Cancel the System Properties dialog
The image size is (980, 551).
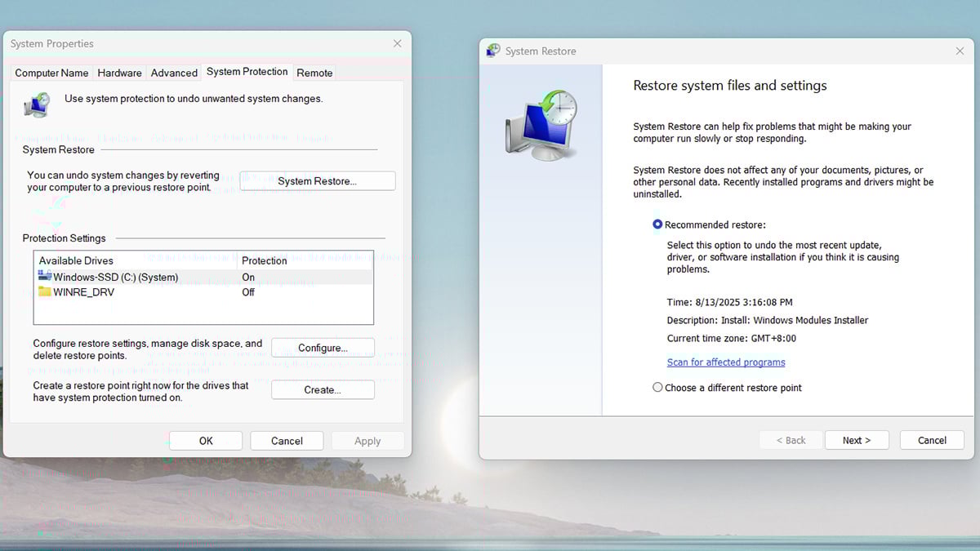coord(287,441)
